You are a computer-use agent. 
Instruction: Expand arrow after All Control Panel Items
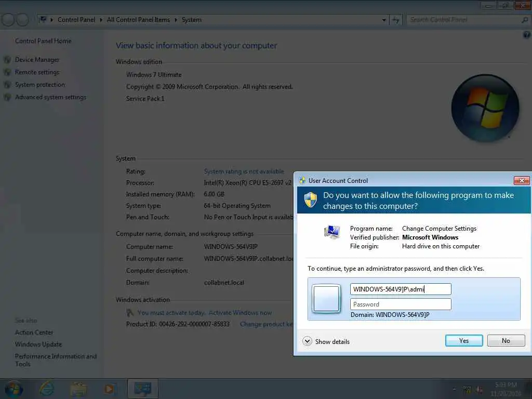tap(176, 20)
